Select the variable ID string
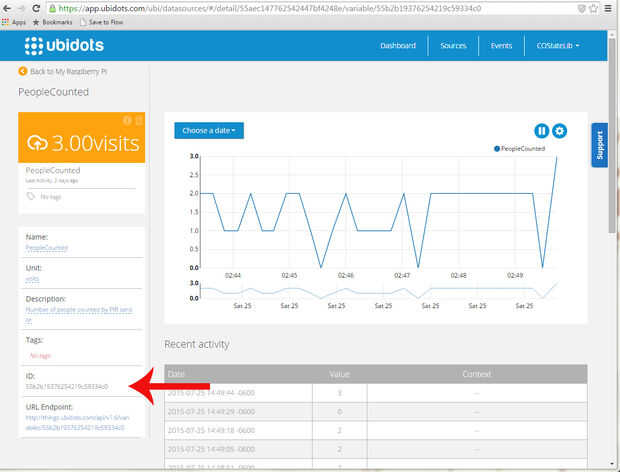Screen dimensions: 620x472 [67, 387]
